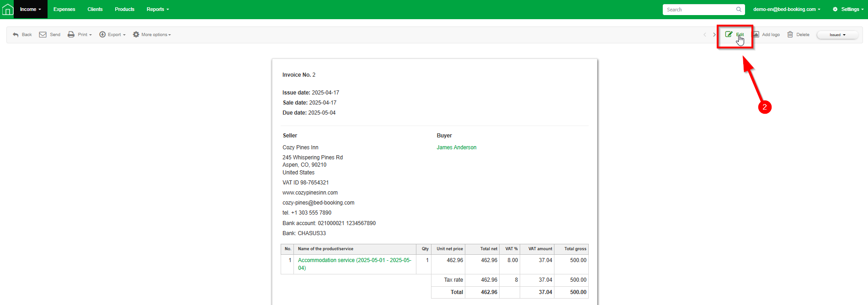Click cozy-pines@bed-booking.com email text

pyautogui.click(x=318, y=203)
